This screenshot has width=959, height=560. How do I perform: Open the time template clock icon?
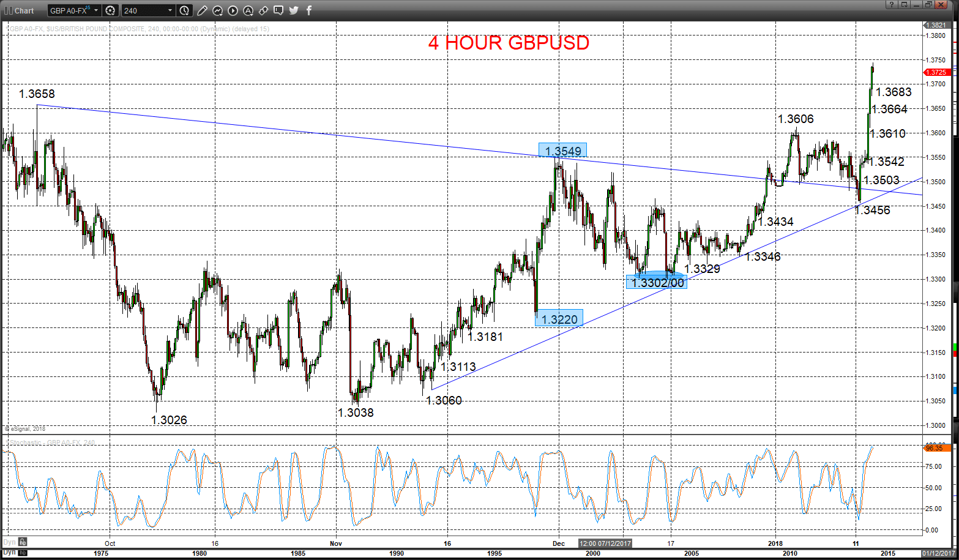pos(185,10)
